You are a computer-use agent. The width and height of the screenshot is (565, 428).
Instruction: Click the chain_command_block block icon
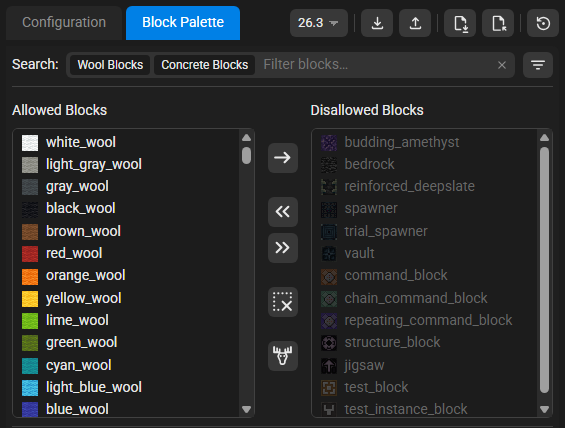(329, 299)
